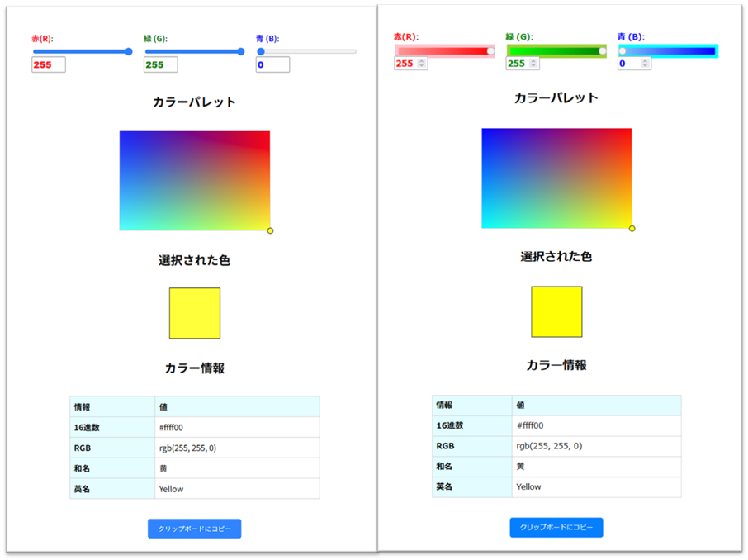Click the left panel green (G) slider handle
This screenshot has height=560, width=748.
click(241, 51)
